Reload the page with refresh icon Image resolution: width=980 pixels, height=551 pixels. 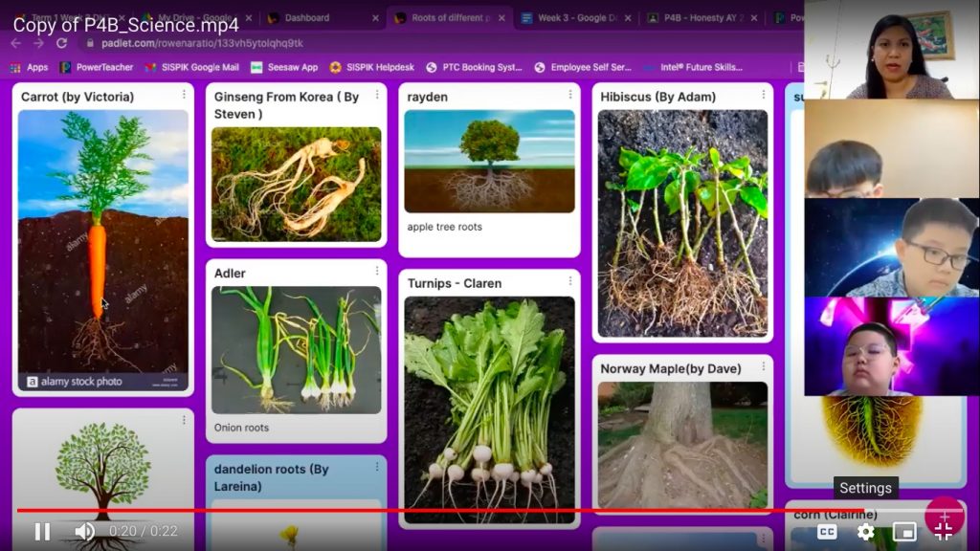pos(61,43)
